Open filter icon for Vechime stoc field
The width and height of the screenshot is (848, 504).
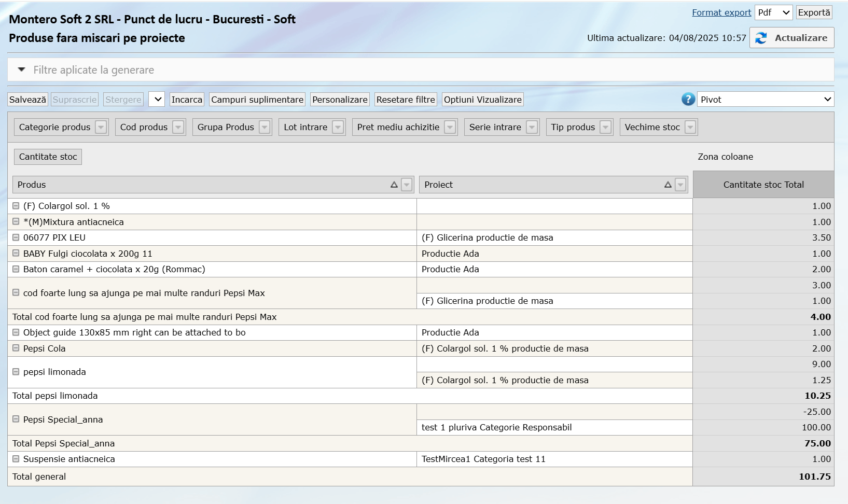(690, 128)
